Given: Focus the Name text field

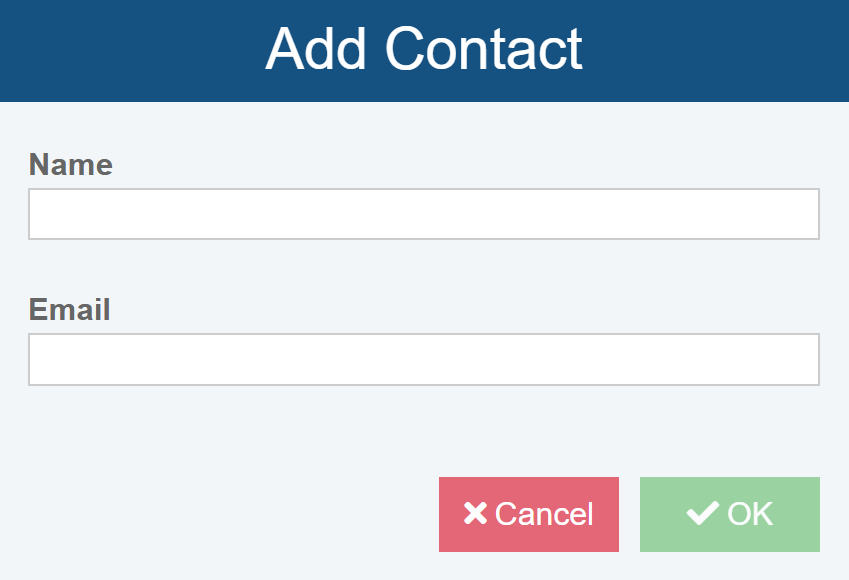Looking at the screenshot, I should 424,214.
